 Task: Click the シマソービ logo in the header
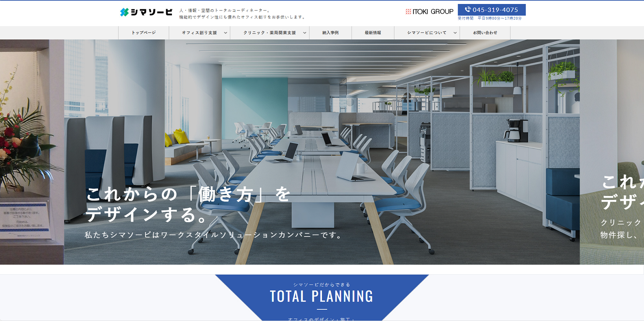pos(146,12)
